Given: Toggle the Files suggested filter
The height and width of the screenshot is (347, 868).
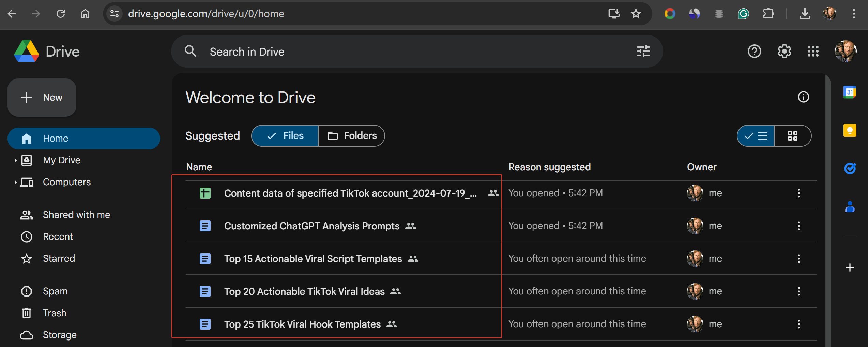Looking at the screenshot, I should point(285,136).
